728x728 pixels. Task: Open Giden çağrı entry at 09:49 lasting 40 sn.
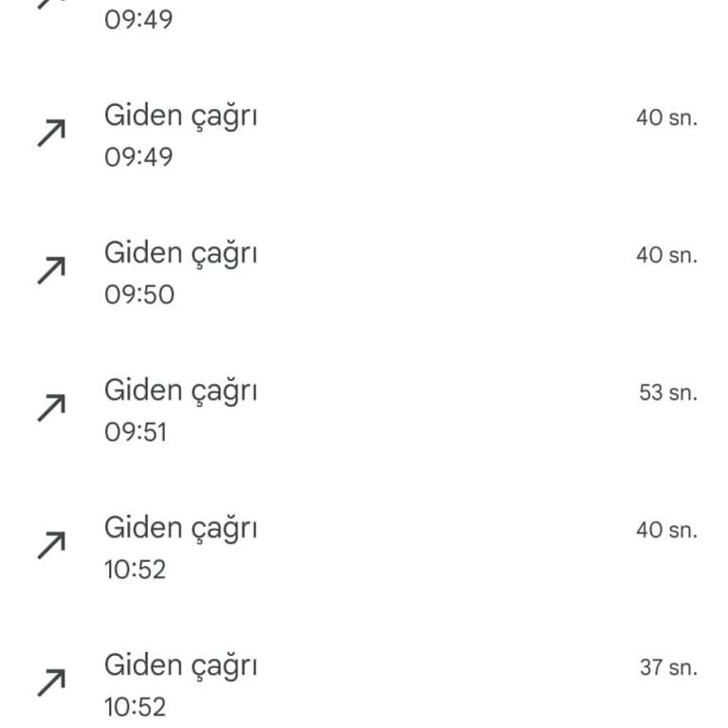(x=180, y=117)
